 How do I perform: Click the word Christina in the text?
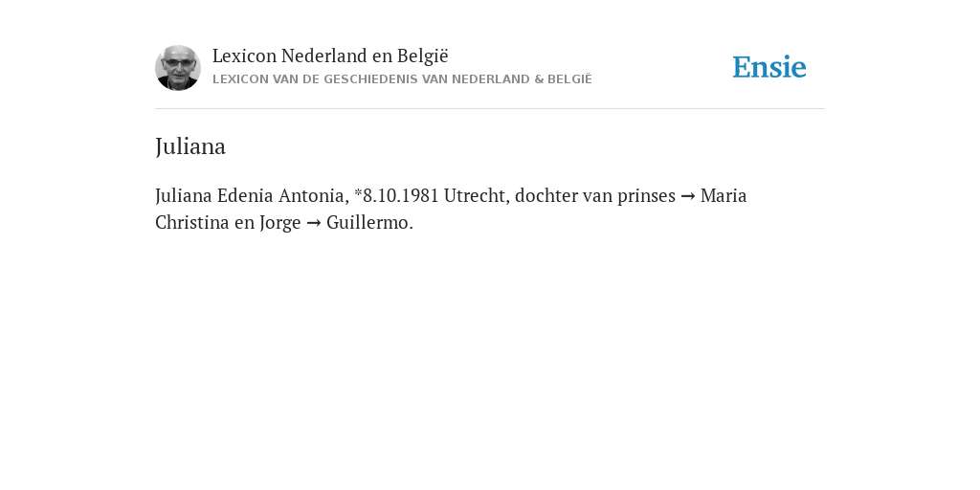[191, 222]
